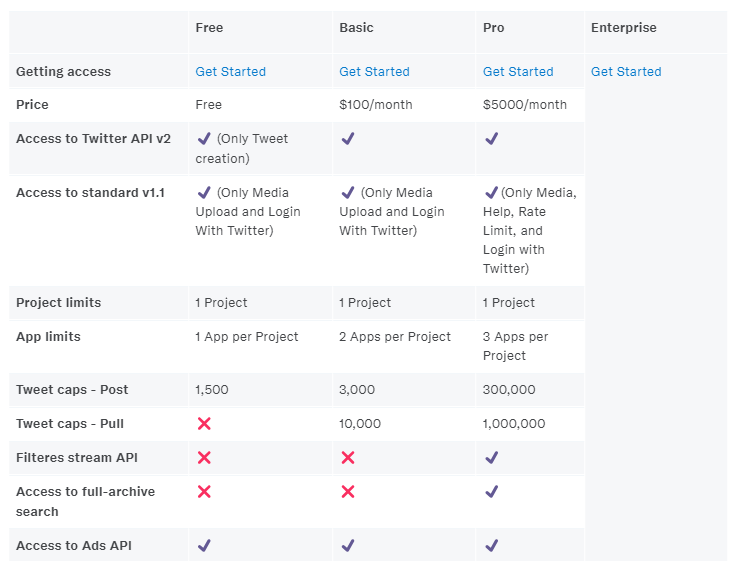
Task: Click red X for Free Tweet caps Pull
Action: tap(204, 423)
